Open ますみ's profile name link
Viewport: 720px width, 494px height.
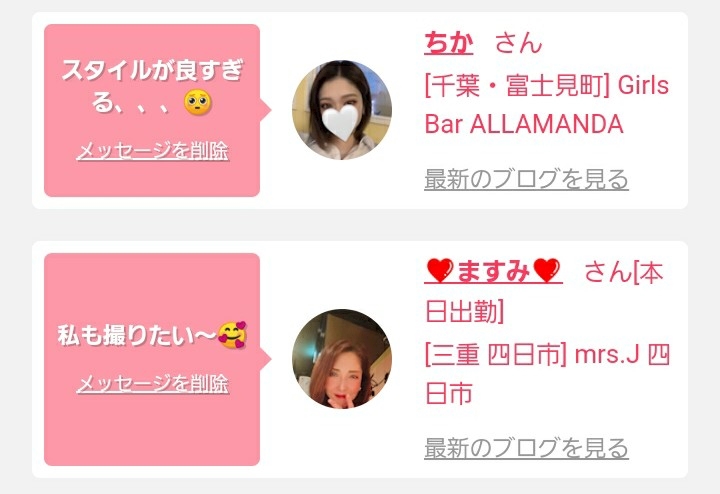[x=494, y=271]
